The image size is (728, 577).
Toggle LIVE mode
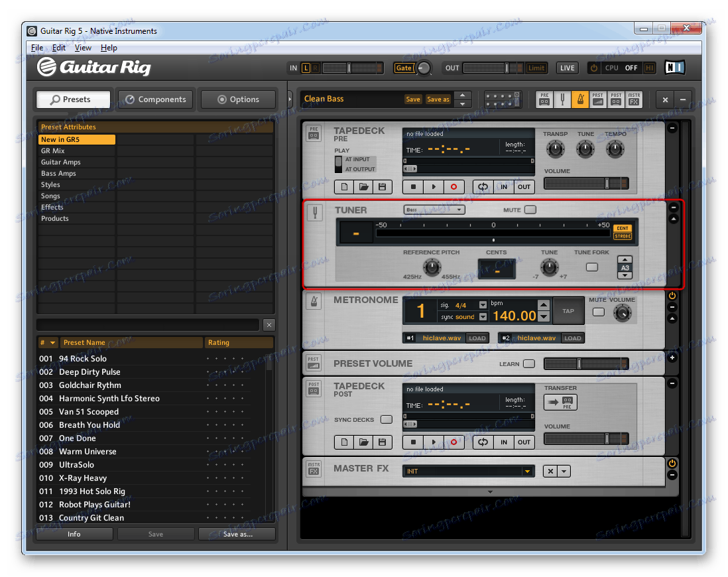point(567,68)
